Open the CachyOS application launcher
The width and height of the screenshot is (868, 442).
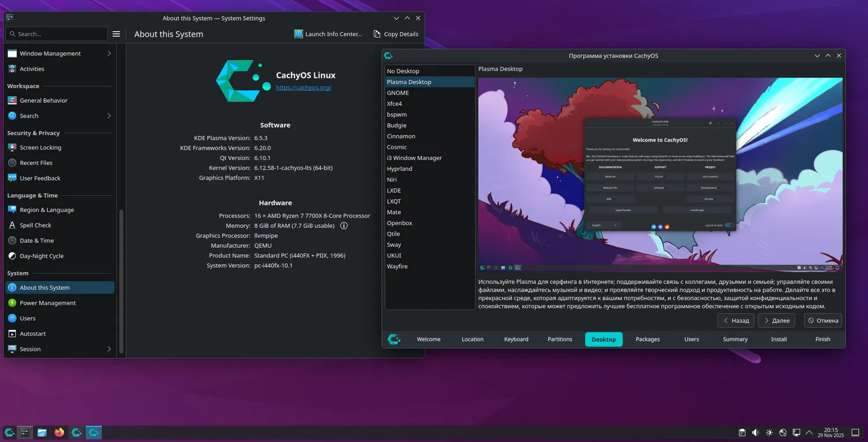(10, 432)
